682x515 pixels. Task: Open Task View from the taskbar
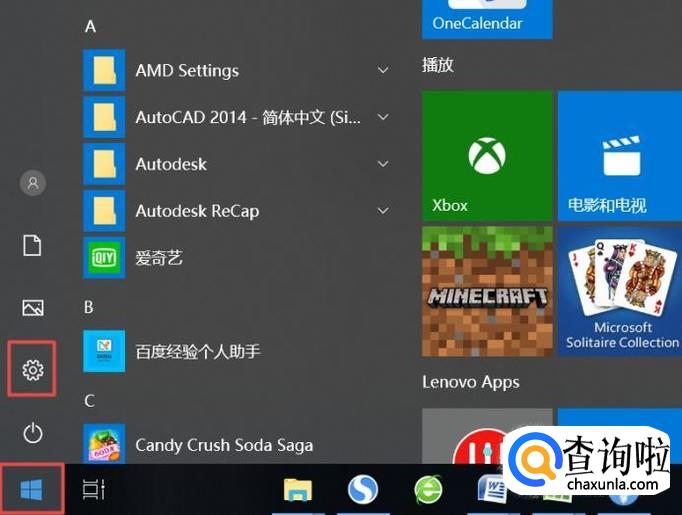point(94,489)
